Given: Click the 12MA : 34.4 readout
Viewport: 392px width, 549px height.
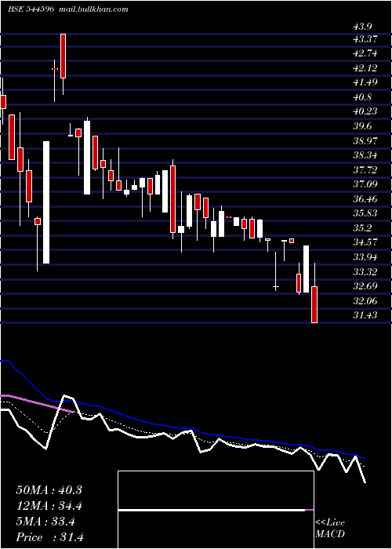Looking at the screenshot, I should 49,506.
